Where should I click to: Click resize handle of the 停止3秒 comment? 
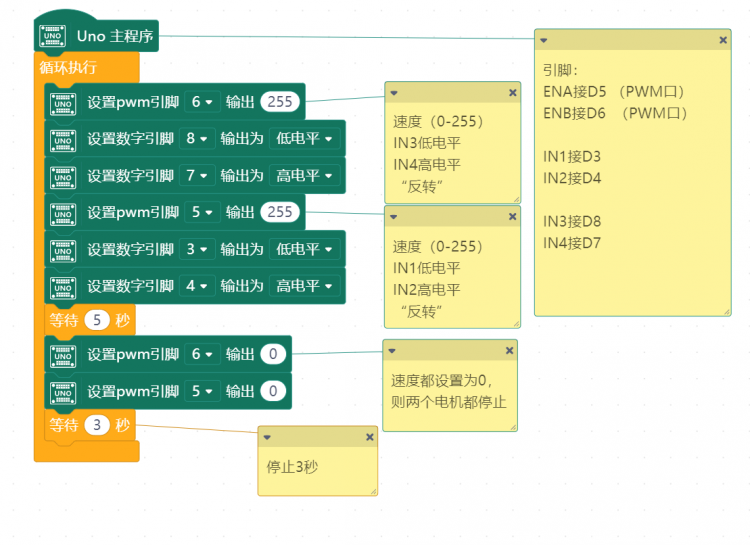(373, 491)
